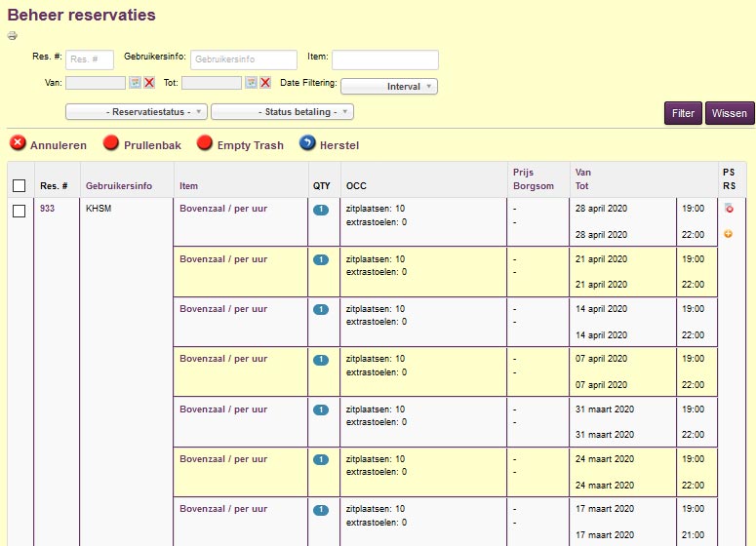
Task: Sort by Prijs column header
Action: tap(523, 172)
